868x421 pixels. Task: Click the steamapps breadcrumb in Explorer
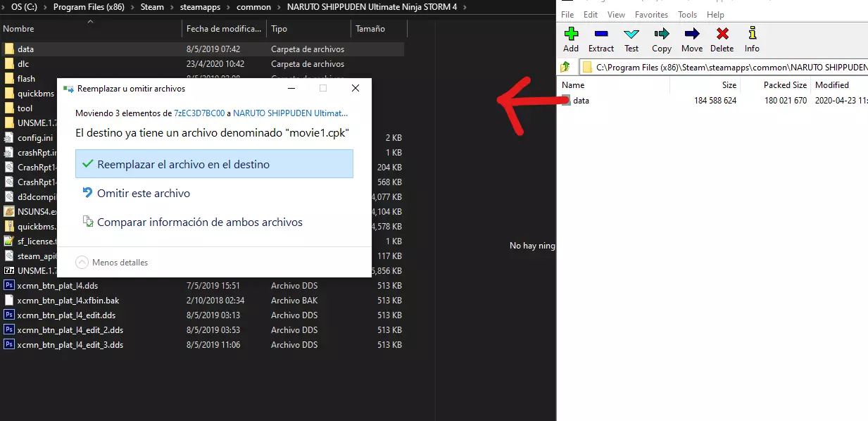200,7
